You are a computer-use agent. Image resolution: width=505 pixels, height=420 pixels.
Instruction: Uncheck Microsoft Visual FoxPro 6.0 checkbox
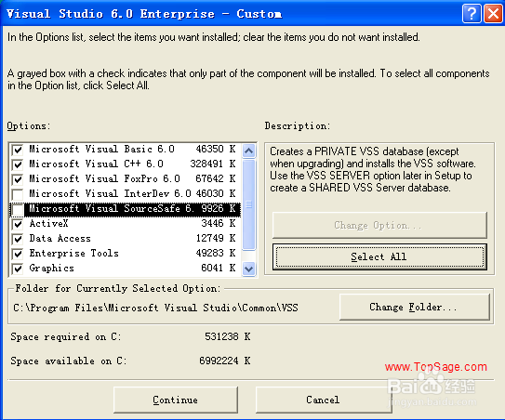(x=18, y=179)
